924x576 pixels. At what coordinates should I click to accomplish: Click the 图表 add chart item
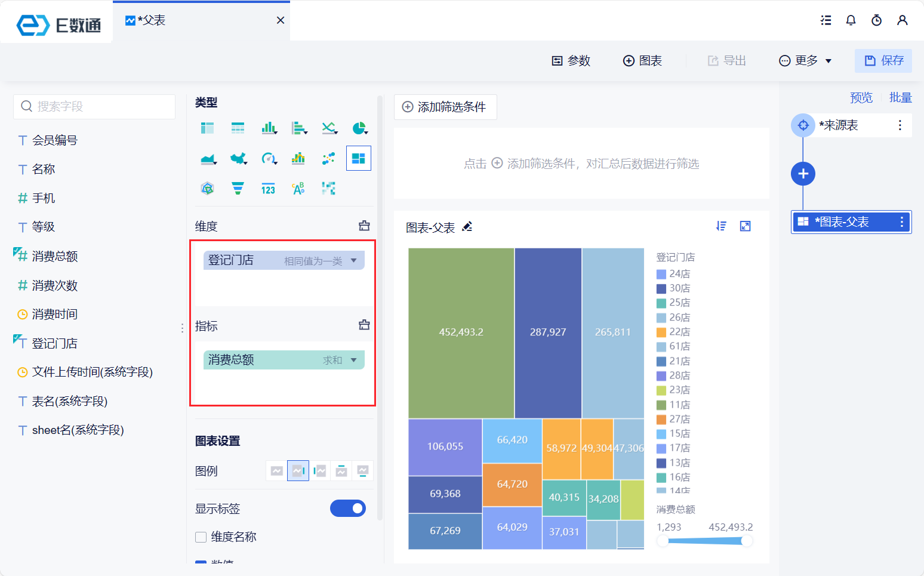[642, 61]
